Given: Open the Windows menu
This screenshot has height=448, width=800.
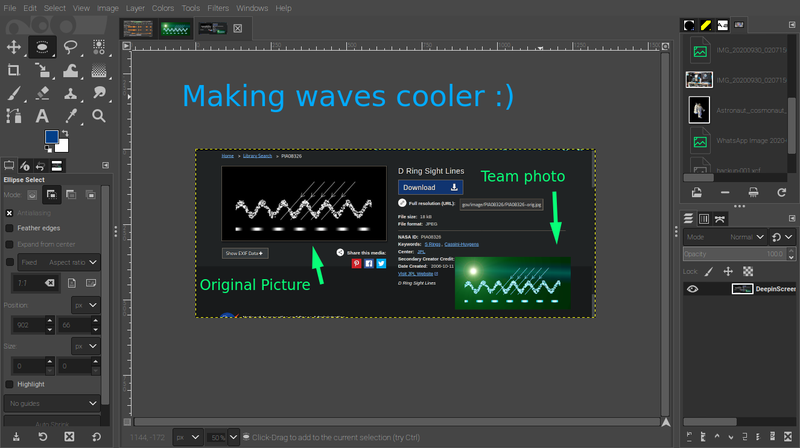Looking at the screenshot, I should click(252, 8).
